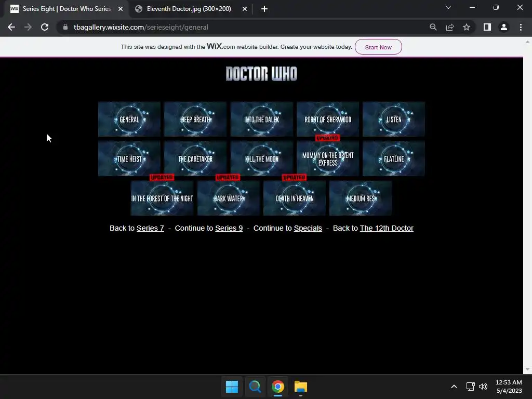Image resolution: width=532 pixels, height=399 pixels.
Task: Click the Chrome taskbar icon
Action: click(278, 387)
